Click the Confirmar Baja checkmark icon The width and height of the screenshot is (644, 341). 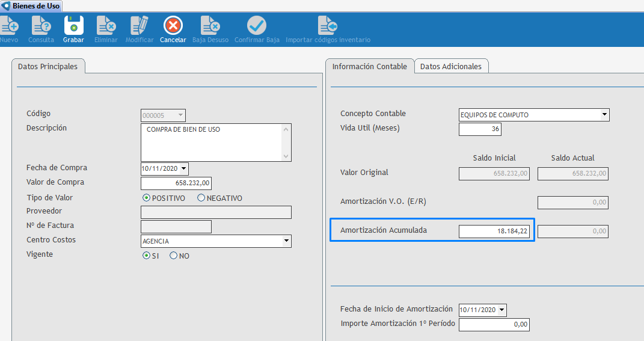point(257,26)
